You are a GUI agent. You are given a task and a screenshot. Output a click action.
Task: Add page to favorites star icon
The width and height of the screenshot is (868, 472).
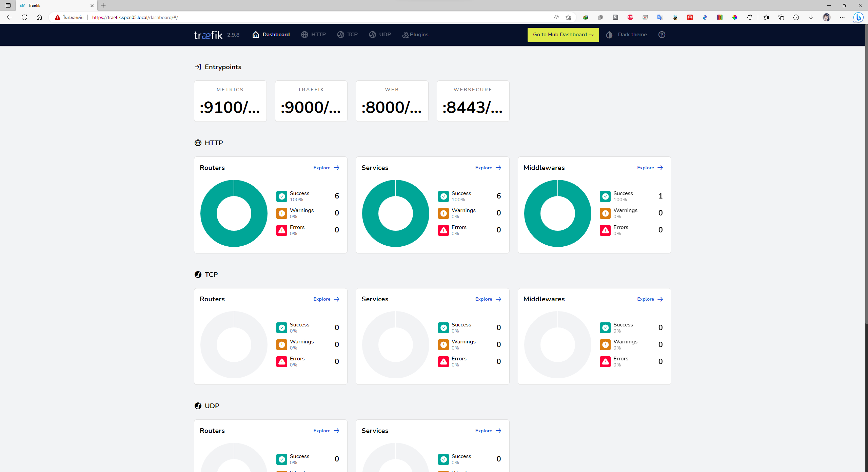click(569, 17)
